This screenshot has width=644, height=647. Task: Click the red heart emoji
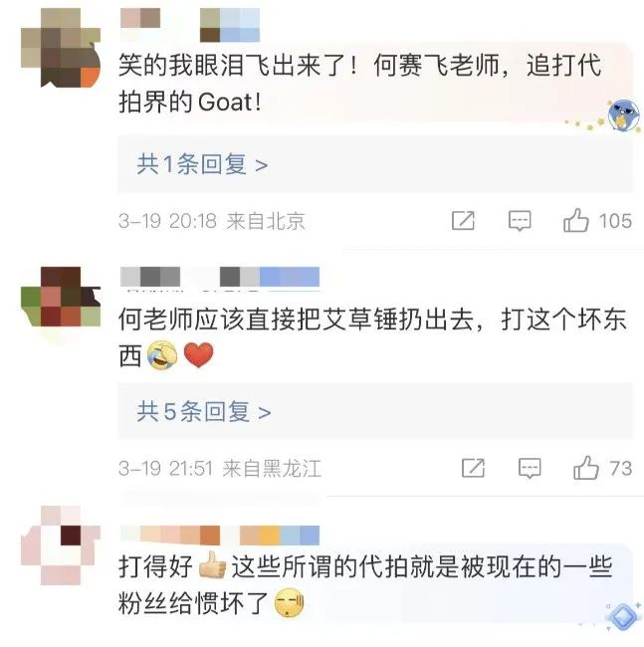tap(198, 355)
